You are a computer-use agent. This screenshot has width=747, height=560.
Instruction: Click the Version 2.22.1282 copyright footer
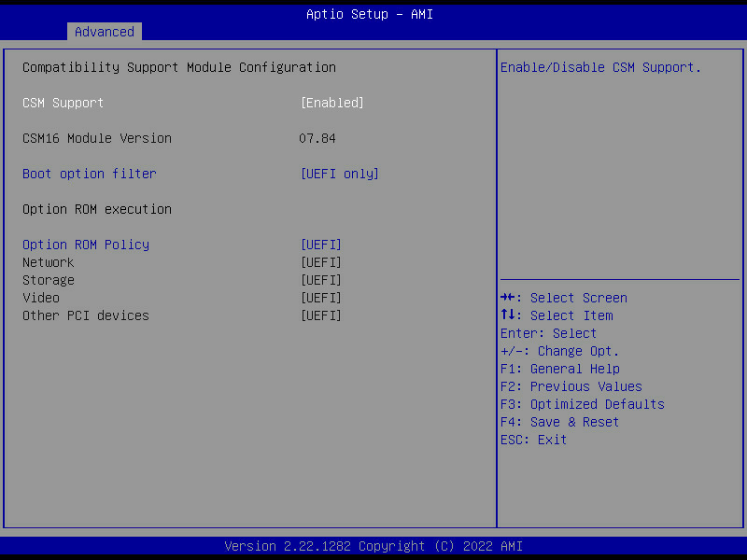click(x=373, y=546)
